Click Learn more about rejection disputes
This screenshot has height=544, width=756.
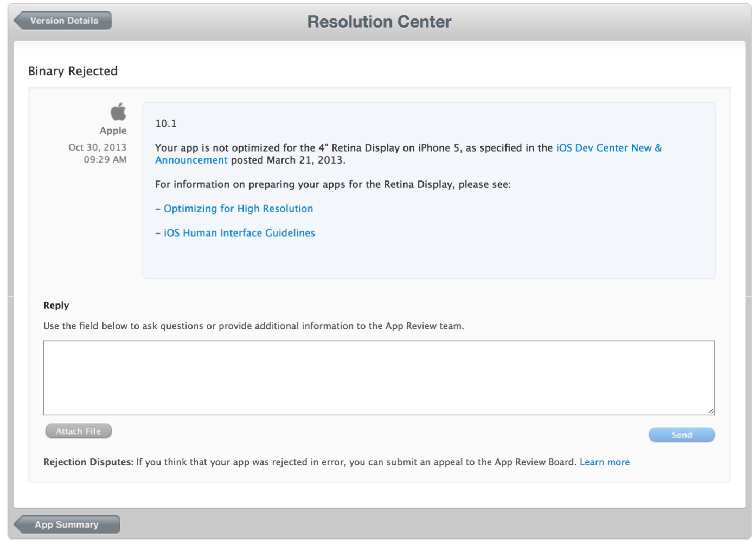point(604,462)
